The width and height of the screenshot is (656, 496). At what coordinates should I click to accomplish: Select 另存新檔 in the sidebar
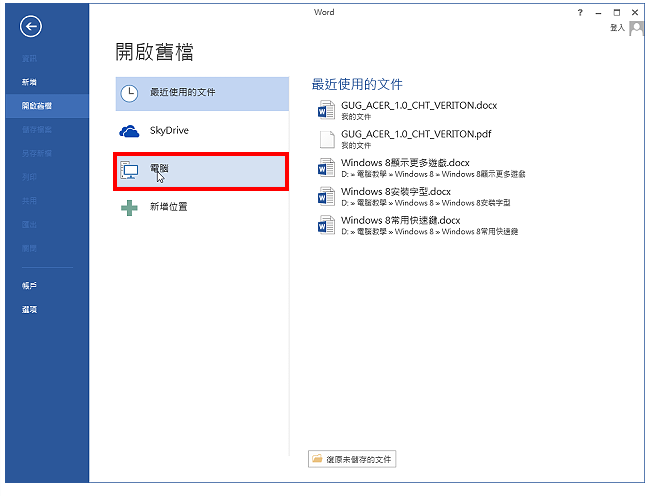pyautogui.click(x=37, y=153)
